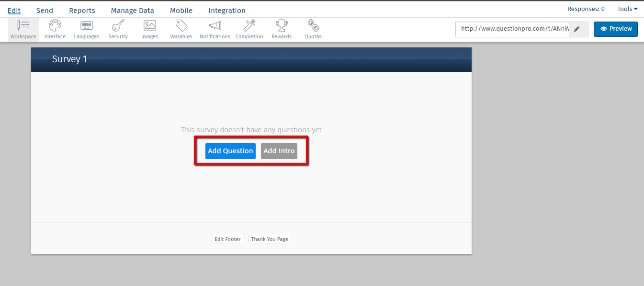Click the pencil icon to edit survey URL
The image size is (644, 286).
pos(577,29)
